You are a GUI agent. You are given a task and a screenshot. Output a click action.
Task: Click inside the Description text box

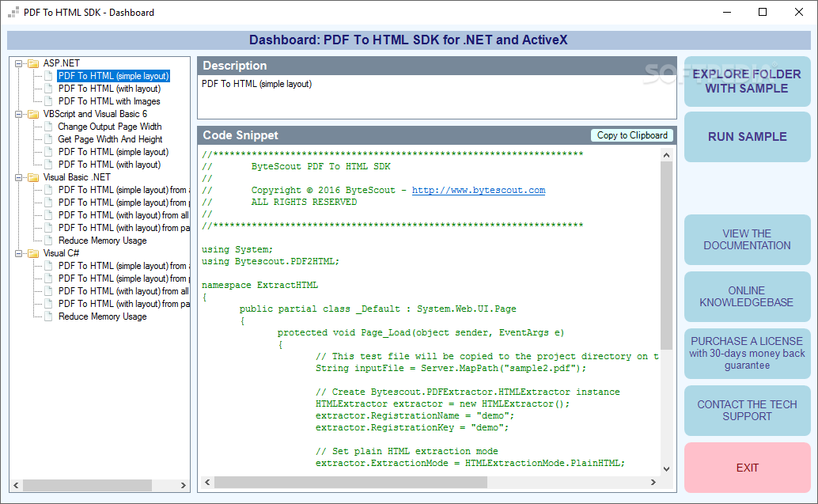click(x=437, y=97)
